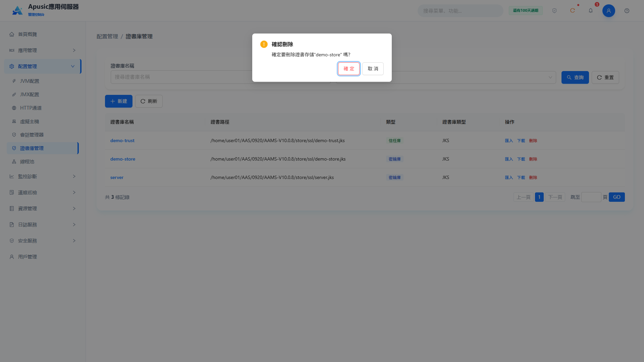Click the page jump input box
The width and height of the screenshot is (644, 362).
591,197
